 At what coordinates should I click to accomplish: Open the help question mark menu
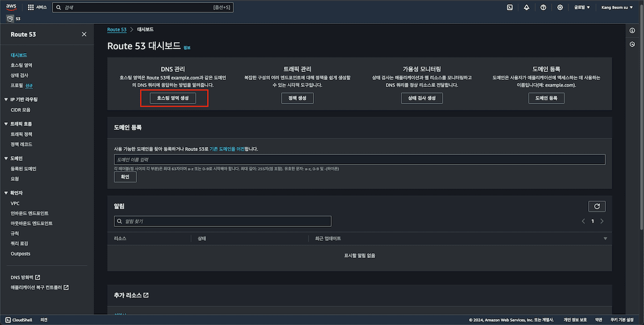coord(543,8)
